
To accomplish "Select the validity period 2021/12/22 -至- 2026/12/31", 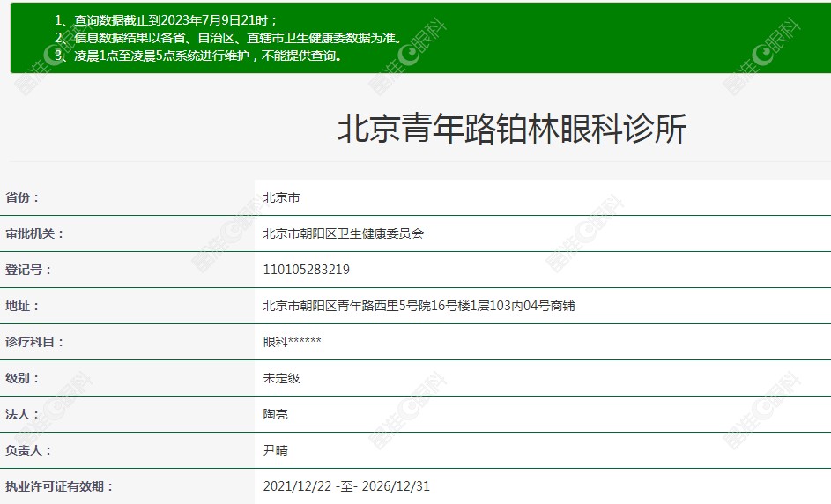I will pos(346,486).
